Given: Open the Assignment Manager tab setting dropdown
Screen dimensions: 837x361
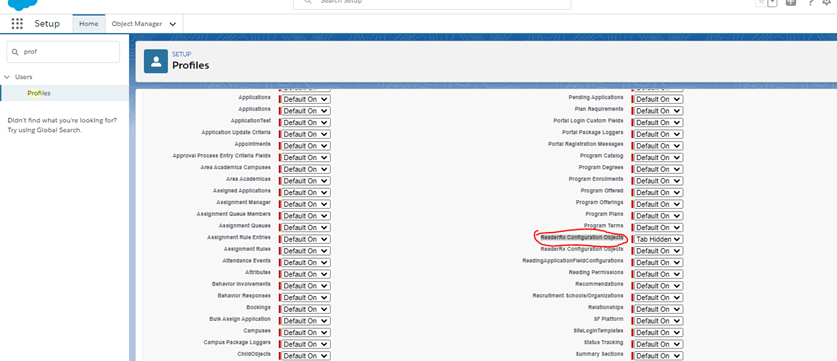Looking at the screenshot, I should click(306, 204).
